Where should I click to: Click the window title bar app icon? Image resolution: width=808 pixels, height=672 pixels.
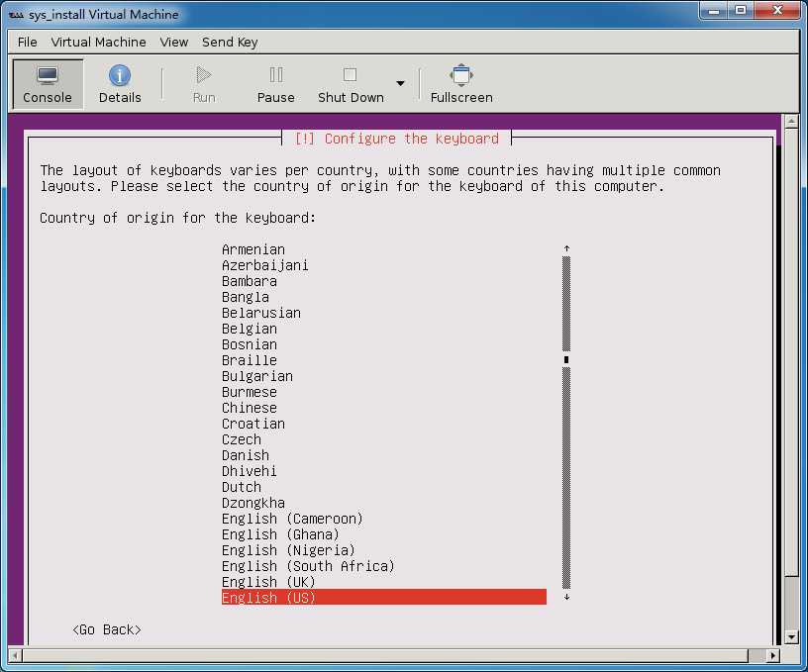pos(16,15)
